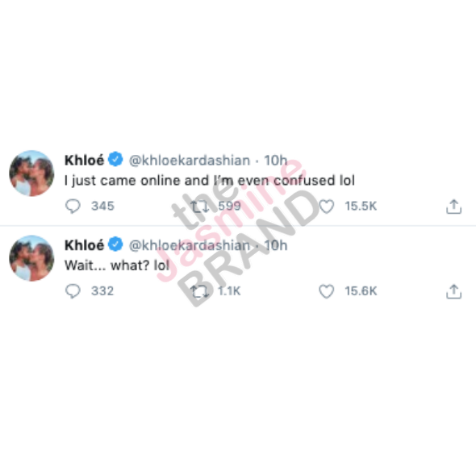Retweet the tweet with 599 retweets
Image resolution: width=476 pixels, height=476 pixels.
tap(200, 207)
